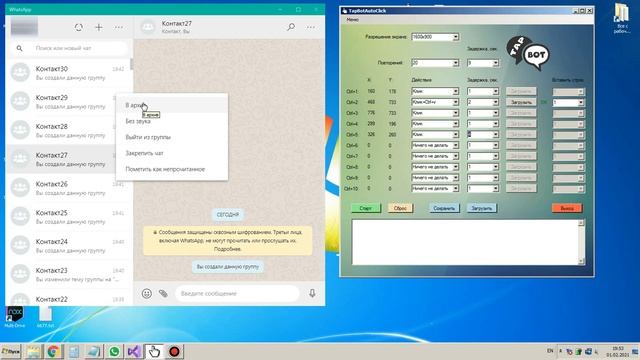
Task: Click the Сохранить save button
Action: (444, 208)
